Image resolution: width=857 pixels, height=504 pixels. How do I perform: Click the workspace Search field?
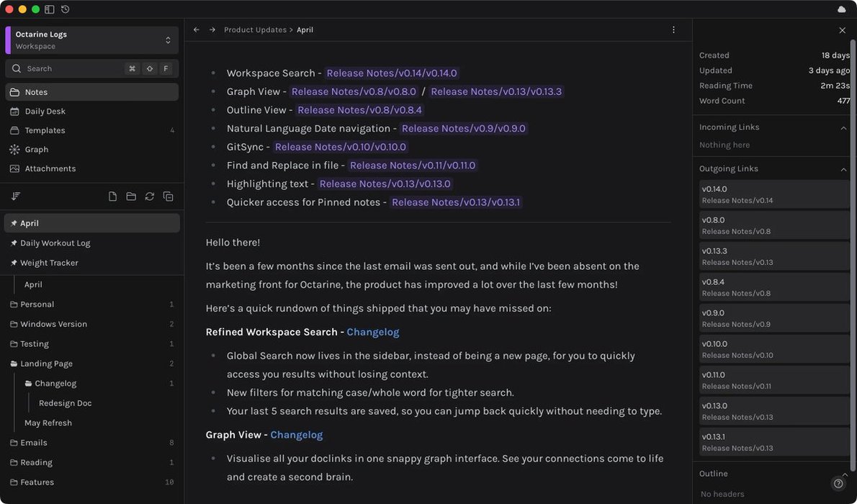[72, 68]
